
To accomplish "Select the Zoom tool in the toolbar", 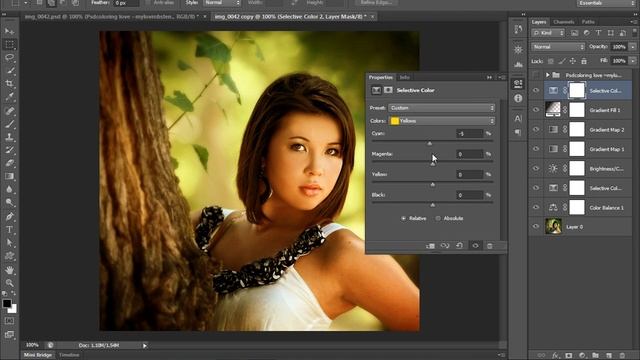I will 9,283.
